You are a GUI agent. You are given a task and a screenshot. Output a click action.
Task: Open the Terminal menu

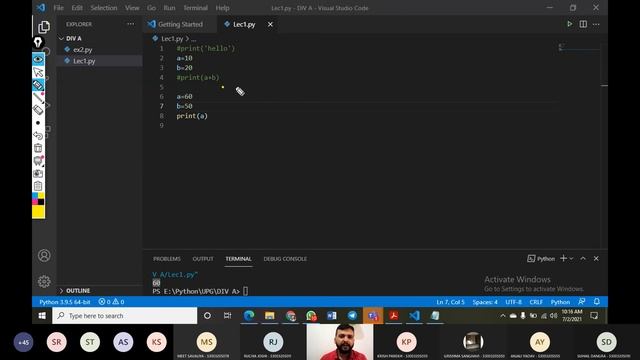point(196,8)
